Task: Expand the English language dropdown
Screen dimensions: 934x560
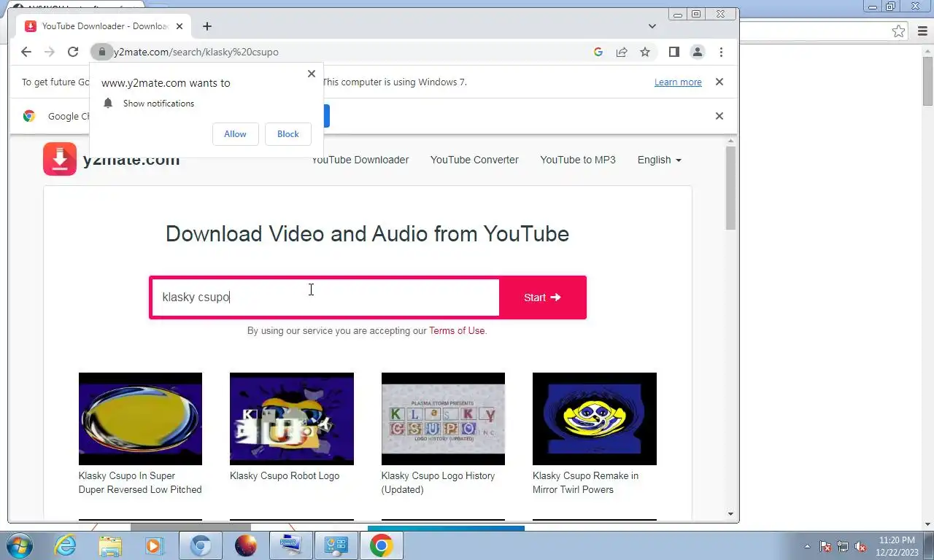Action: pos(660,160)
